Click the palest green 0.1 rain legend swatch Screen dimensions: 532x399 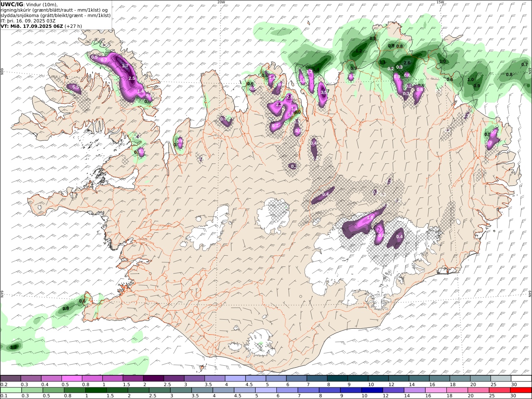tap(11, 390)
